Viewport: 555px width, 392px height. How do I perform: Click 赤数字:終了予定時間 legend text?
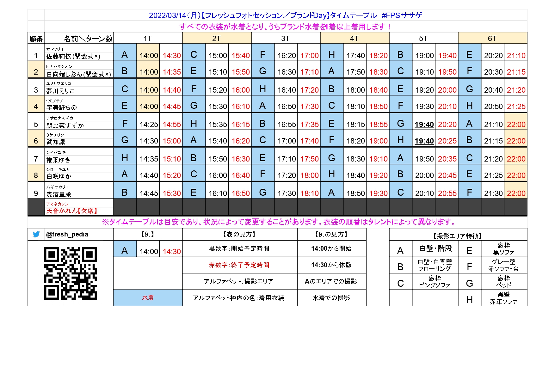(x=239, y=265)
